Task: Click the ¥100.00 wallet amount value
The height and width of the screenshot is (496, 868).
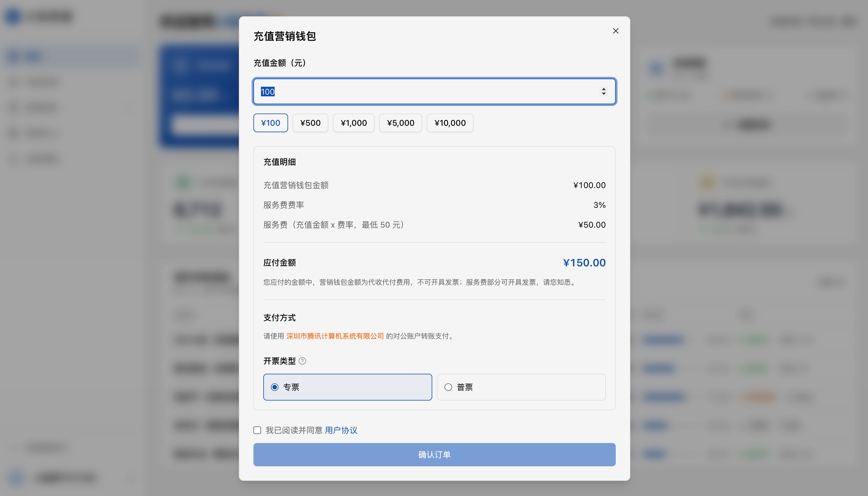Action: [x=589, y=185]
